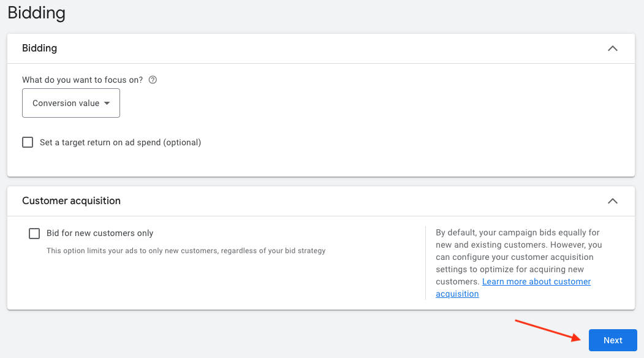Tick the Bid for new customers only checkbox

(34, 234)
